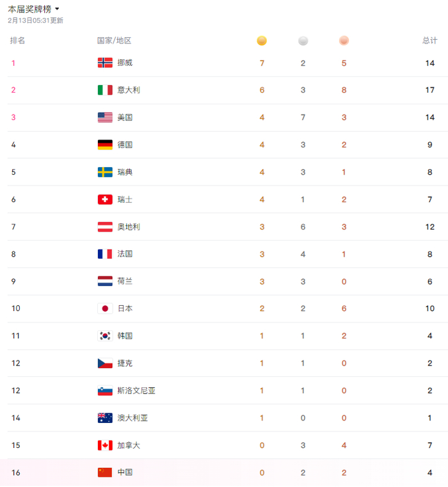
Task: Click the 2月13日05:31更新 timestamp
Action: (x=35, y=20)
